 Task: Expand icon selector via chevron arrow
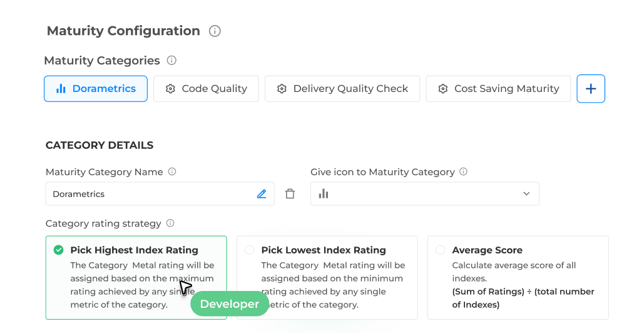pyautogui.click(x=526, y=194)
